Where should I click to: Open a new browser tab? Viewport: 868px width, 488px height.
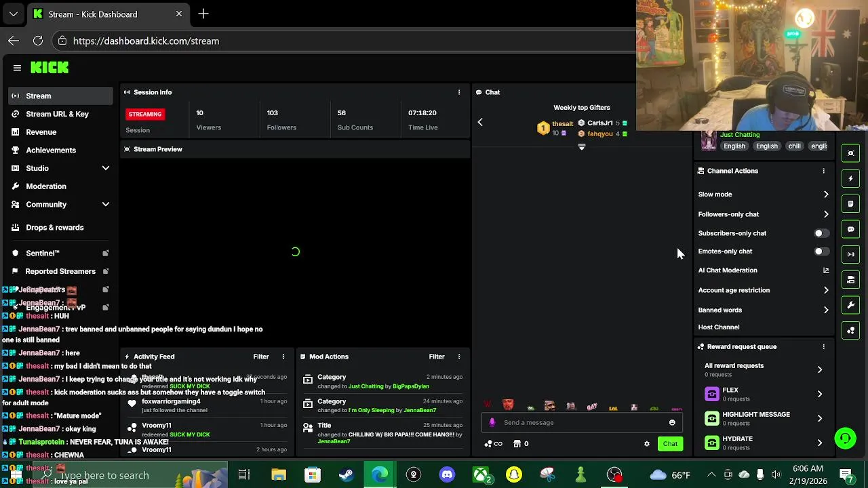[x=203, y=14]
